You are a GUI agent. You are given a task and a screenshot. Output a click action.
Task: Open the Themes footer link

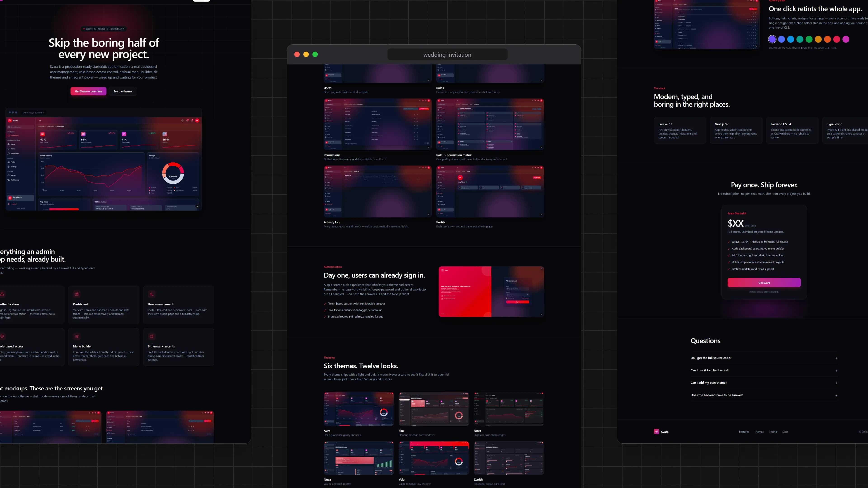[x=759, y=432]
